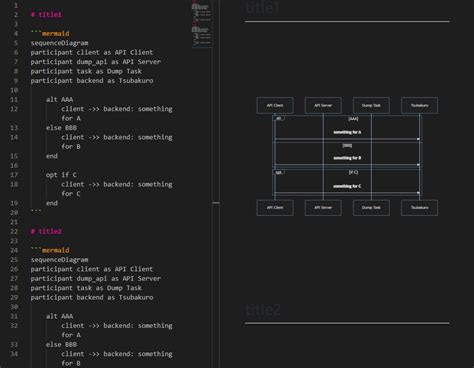Click the 'something for A' message in diagram
Viewport: 474px width, 368px height.
pyautogui.click(x=347, y=132)
